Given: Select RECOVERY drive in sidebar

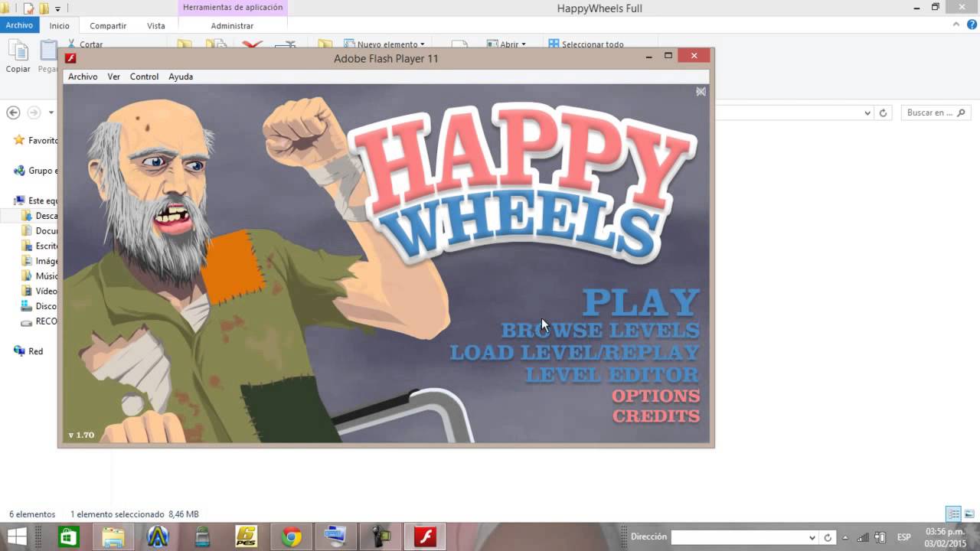Looking at the screenshot, I should click(x=40, y=321).
